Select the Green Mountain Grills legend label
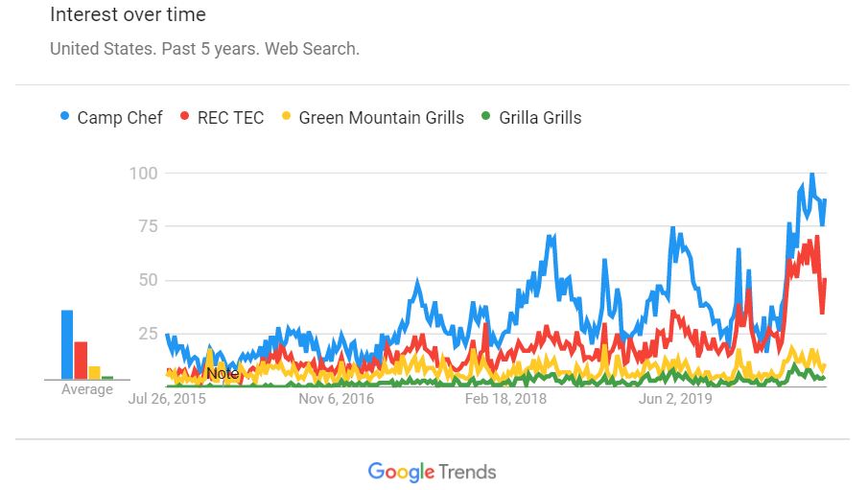868x490 pixels. pyautogui.click(x=381, y=118)
